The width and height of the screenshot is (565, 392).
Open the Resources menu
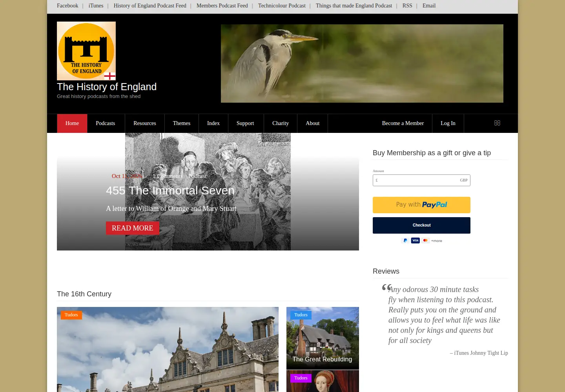145,123
